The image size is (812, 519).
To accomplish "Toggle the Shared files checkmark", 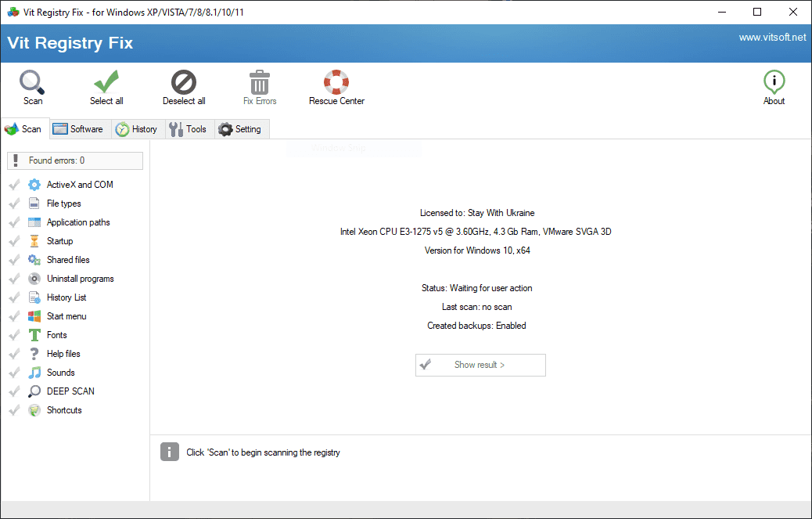I will point(14,260).
